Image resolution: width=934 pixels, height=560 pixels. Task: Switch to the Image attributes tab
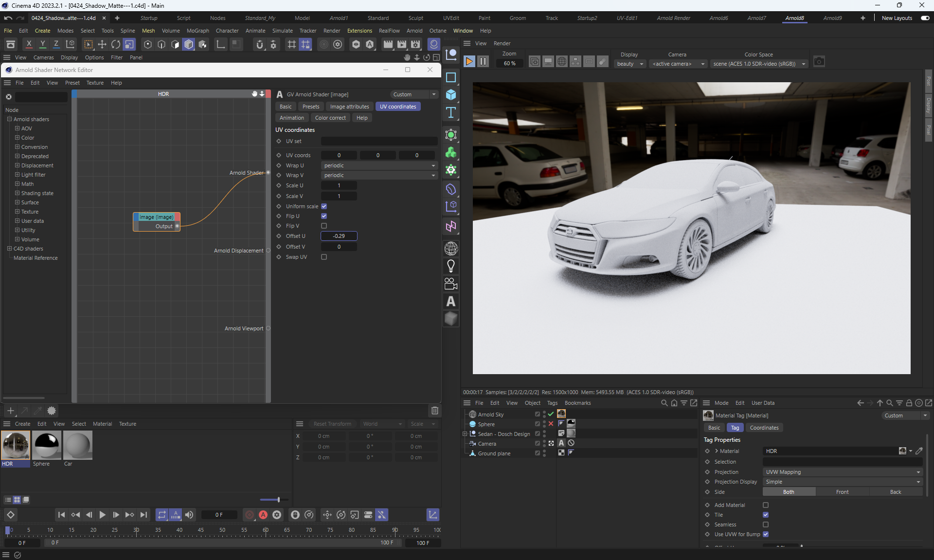[349, 107]
